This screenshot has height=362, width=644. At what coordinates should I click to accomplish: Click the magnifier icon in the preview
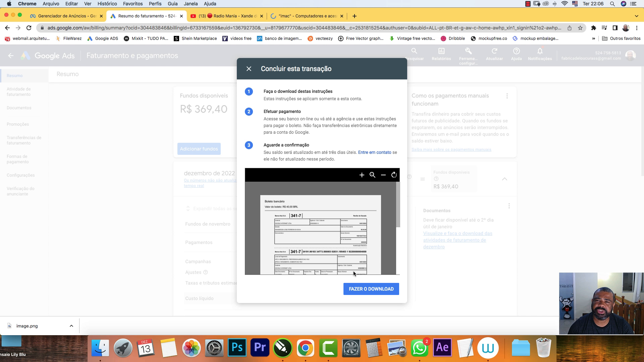[x=372, y=175]
